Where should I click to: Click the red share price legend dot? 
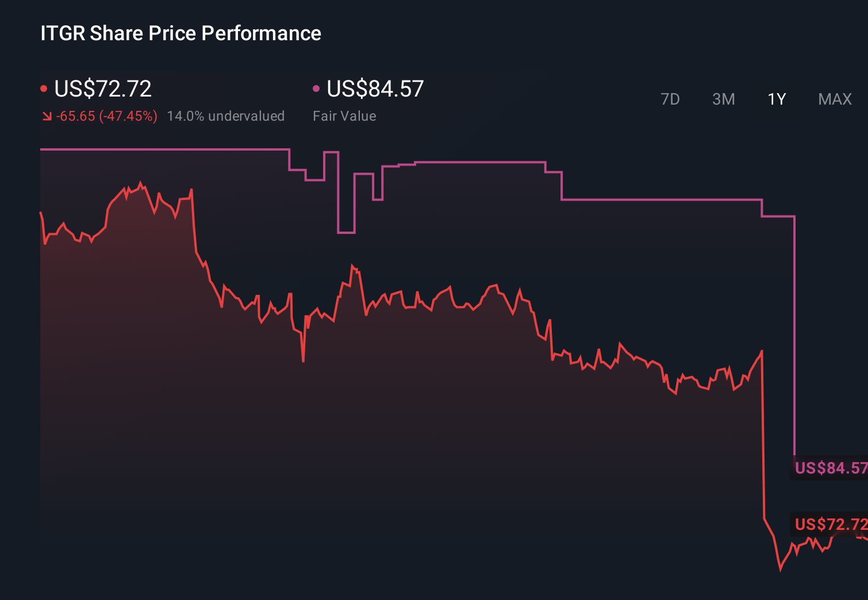click(44, 87)
